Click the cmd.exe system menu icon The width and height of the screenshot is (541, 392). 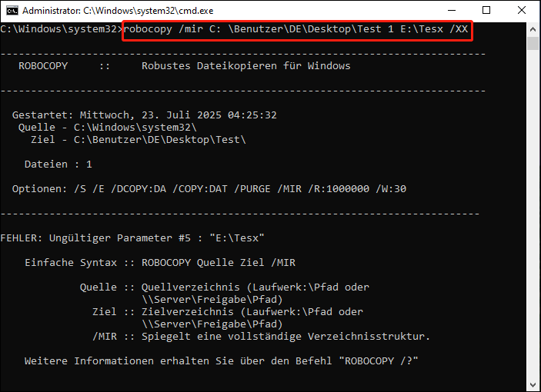[x=12, y=11]
